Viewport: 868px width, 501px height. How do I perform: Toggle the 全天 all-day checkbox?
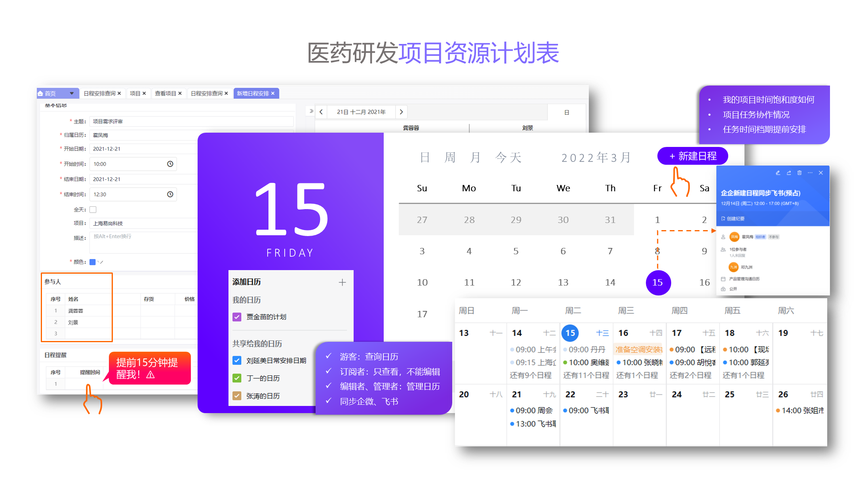click(93, 210)
